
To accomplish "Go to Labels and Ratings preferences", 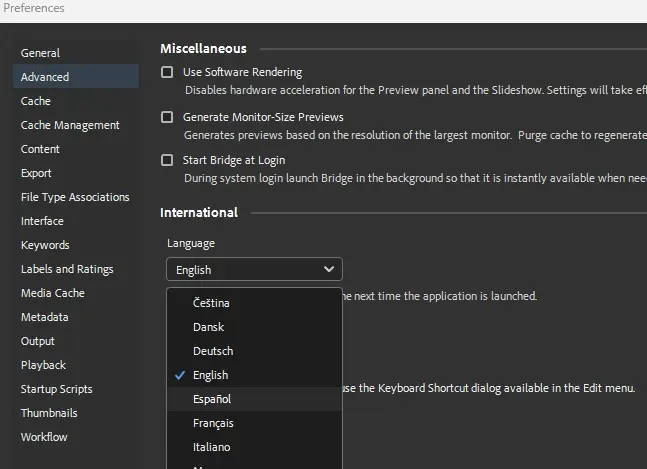I will point(76,269).
